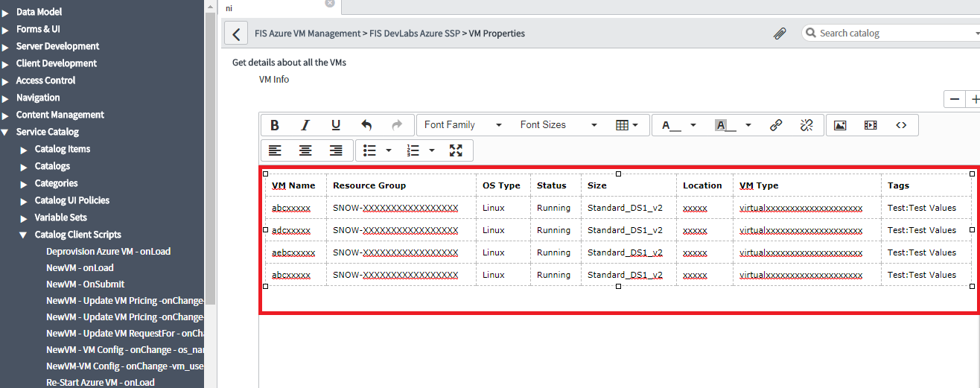Open NewVM - OnSubmit client script
The image size is (980, 388).
pos(85,284)
